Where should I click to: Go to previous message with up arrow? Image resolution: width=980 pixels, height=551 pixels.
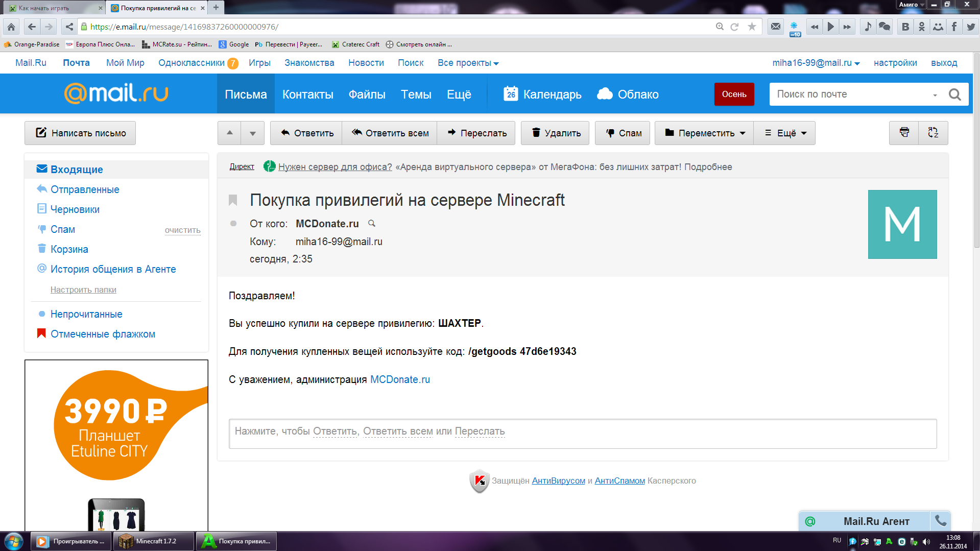click(x=230, y=133)
